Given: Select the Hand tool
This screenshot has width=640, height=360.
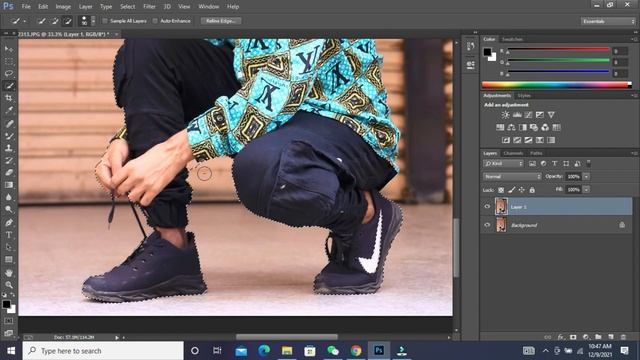Looking at the screenshot, I should click(9, 272).
